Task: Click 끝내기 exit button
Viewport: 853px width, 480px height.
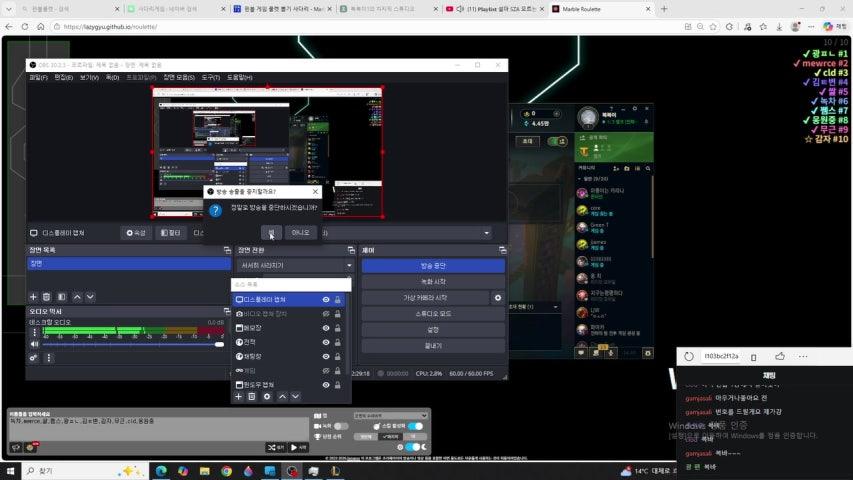Action: (433, 346)
